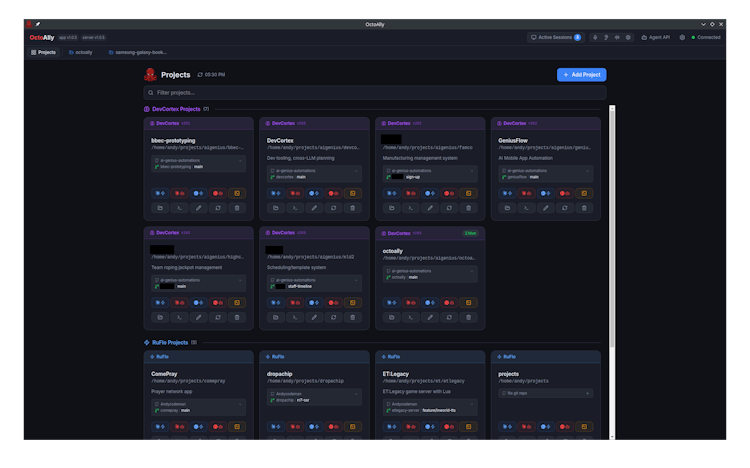Viewport: 750px width, 468px height.
Task: Open the Agent API panel
Action: tap(655, 37)
